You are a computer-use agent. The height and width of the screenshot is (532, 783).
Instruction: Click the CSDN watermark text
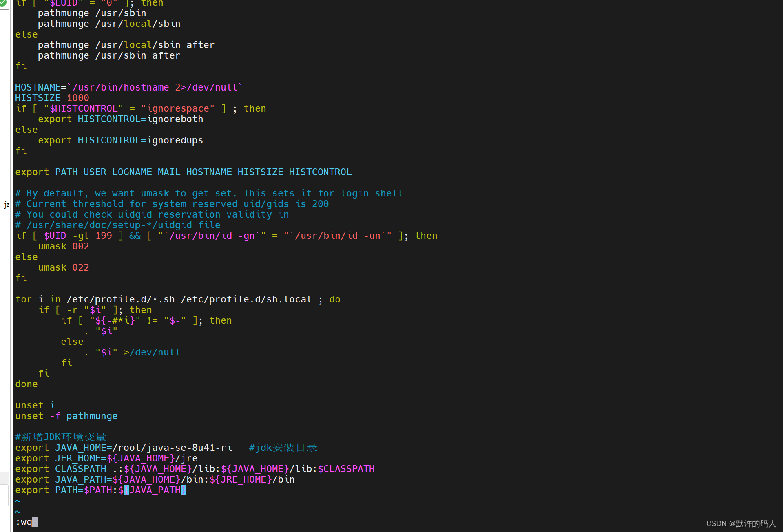tap(741, 523)
